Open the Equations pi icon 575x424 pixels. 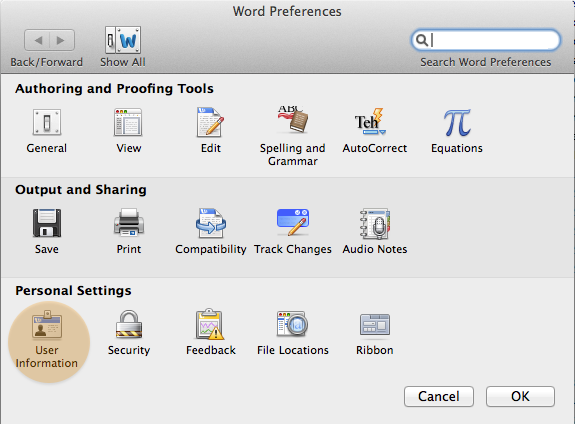(457, 123)
